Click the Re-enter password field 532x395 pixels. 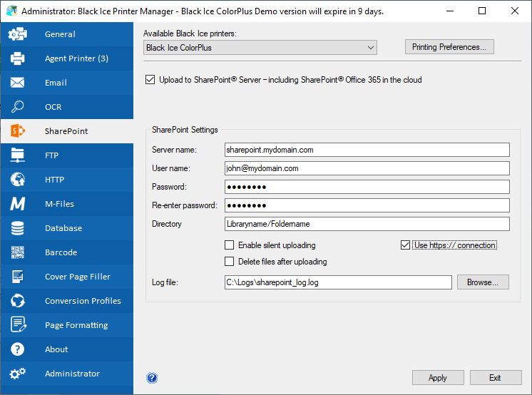[367, 205]
